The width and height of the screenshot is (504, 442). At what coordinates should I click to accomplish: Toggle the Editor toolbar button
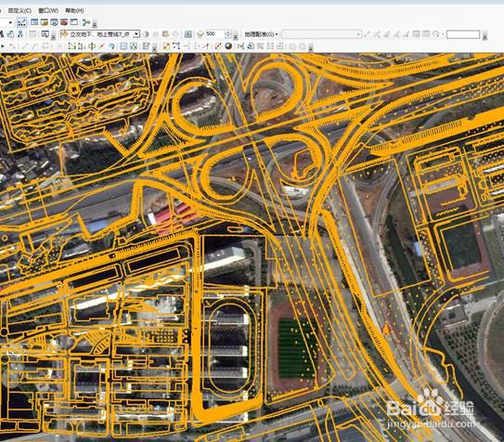tap(21, 22)
